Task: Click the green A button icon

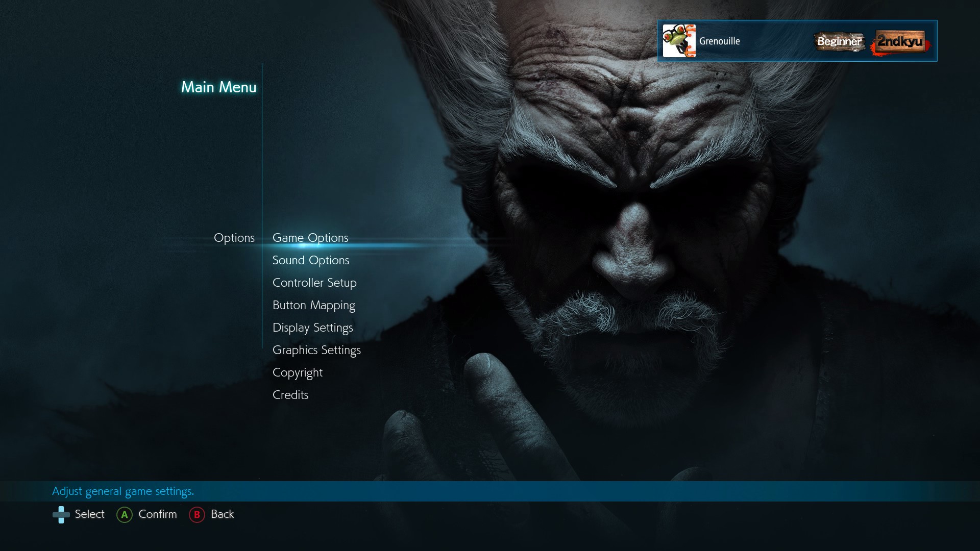Action: (125, 515)
